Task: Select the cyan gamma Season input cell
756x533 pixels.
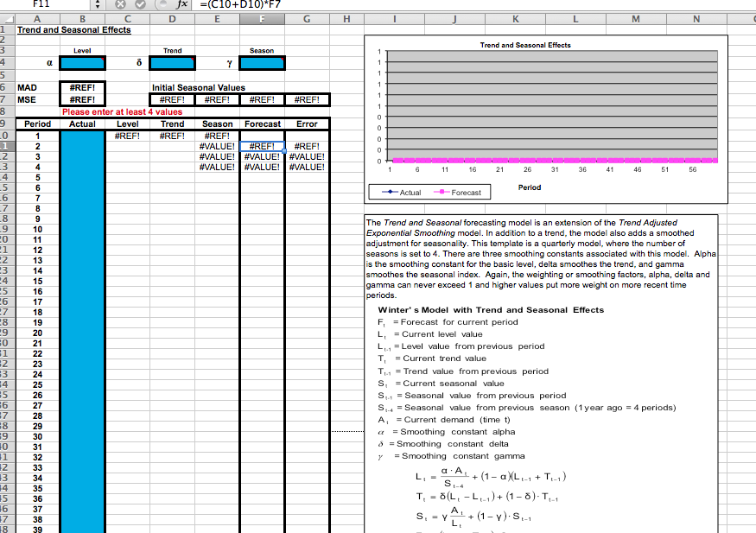Action: coord(262,62)
